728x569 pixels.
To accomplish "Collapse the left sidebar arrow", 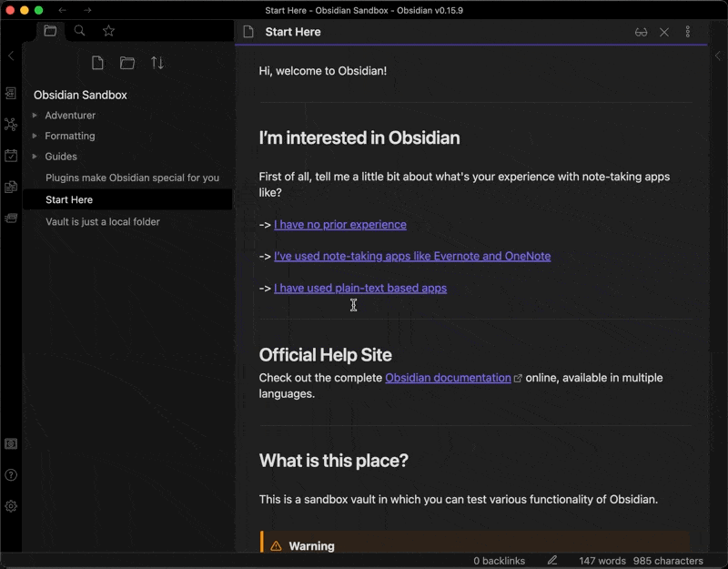I will click(x=11, y=56).
